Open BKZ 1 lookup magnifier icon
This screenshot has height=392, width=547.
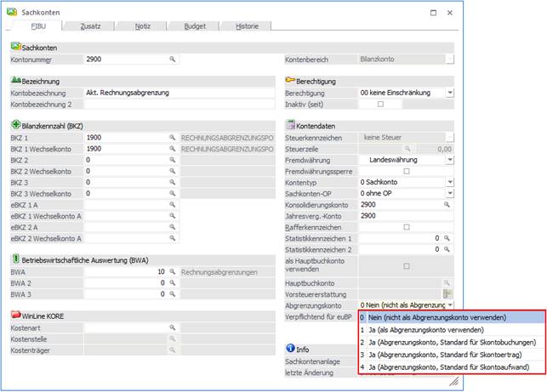pyautogui.click(x=172, y=137)
